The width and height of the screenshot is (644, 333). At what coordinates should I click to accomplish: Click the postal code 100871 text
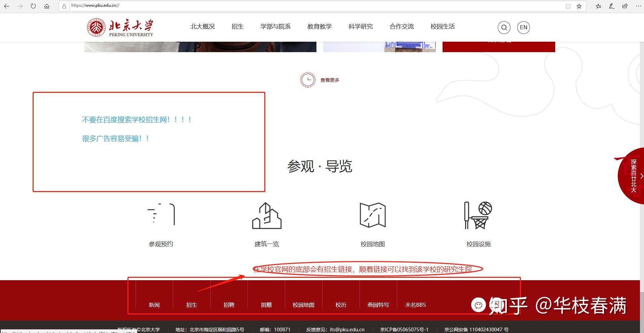tap(282, 330)
